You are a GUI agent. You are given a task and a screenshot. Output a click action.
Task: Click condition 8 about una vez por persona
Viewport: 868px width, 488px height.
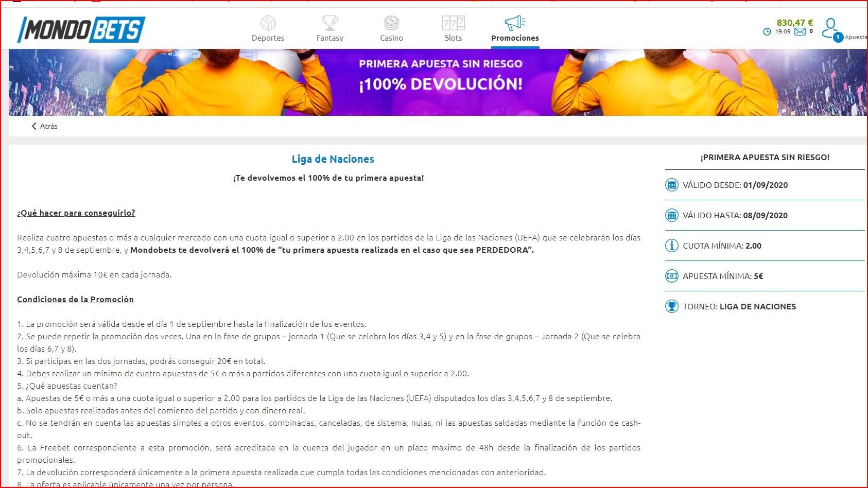pos(126,484)
